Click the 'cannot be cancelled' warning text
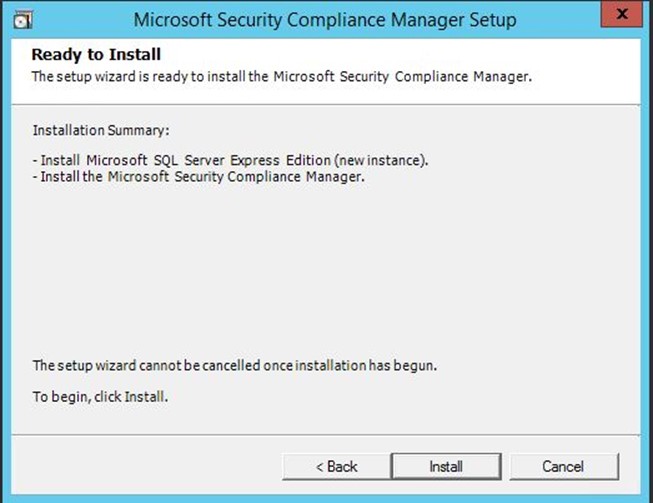This screenshot has height=503, width=653. [x=235, y=365]
